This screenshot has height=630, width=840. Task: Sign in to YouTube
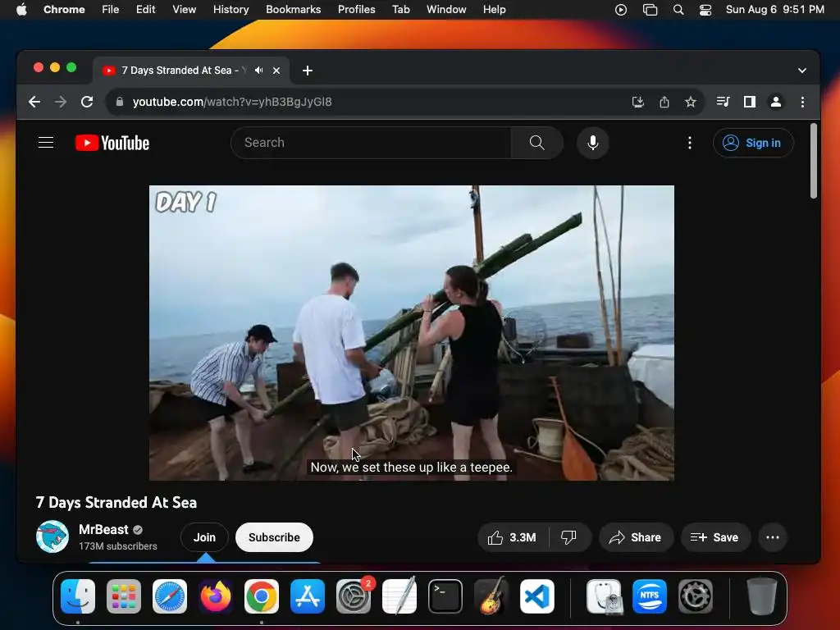tap(753, 143)
